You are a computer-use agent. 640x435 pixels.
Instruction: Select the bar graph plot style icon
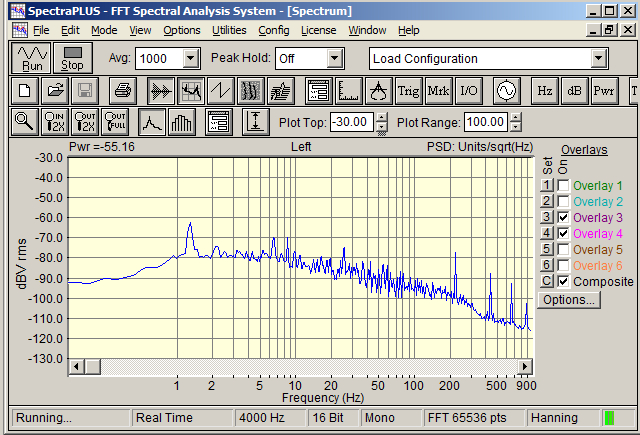click(182, 122)
